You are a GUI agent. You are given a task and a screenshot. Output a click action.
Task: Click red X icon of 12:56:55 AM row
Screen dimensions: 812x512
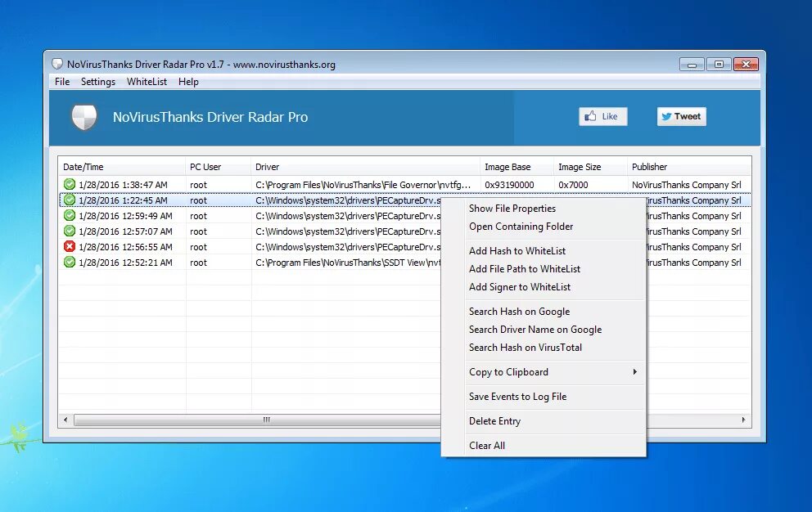coord(70,246)
